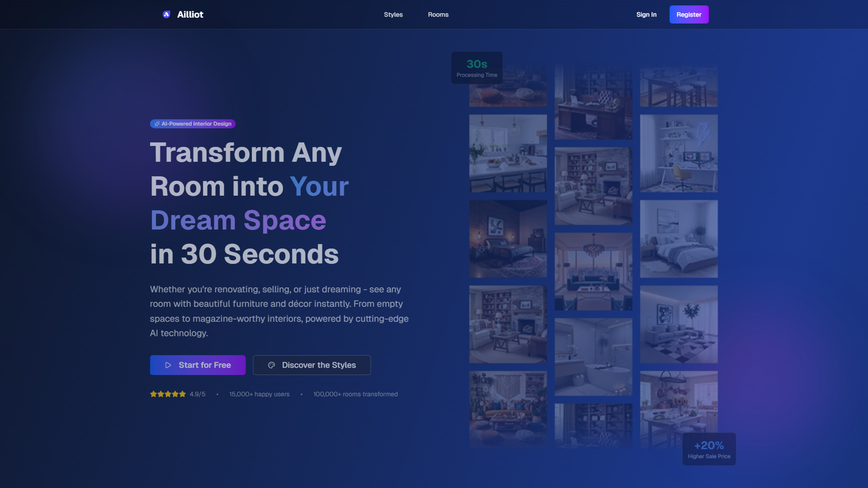868x488 pixels.
Task: Open the white bedroom thumbnail
Action: tap(679, 239)
